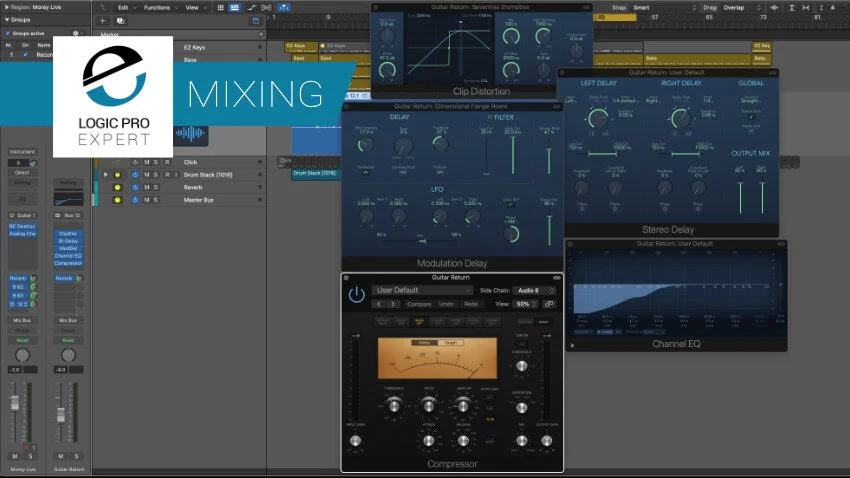
Task: Expand Channel EQ bottom disclosure triangle
Action: [572, 345]
